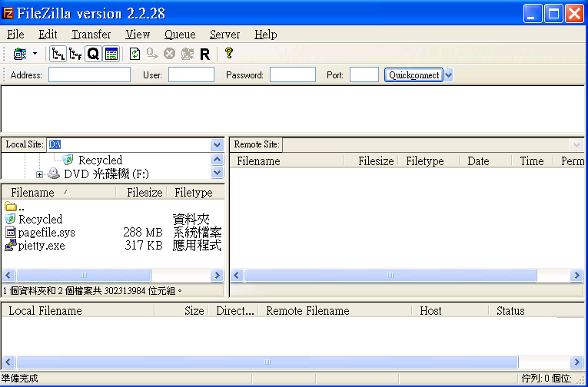Select DVD drive (F:) in local tree
This screenshot has width=588, height=387.
click(x=106, y=174)
